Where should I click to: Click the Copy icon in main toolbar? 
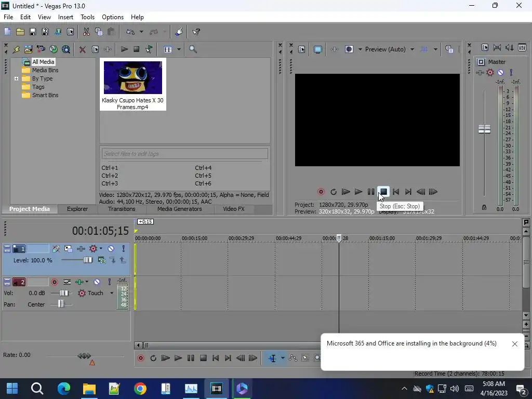click(99, 32)
